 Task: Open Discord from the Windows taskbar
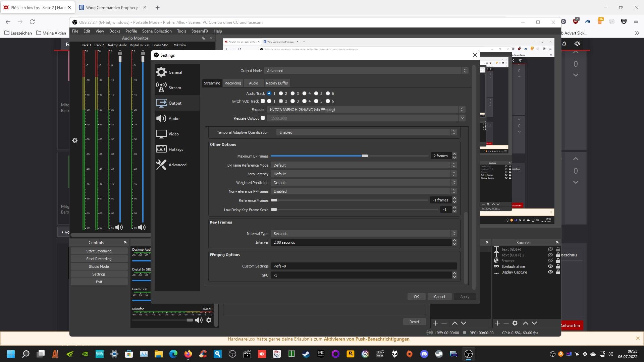point(424,354)
